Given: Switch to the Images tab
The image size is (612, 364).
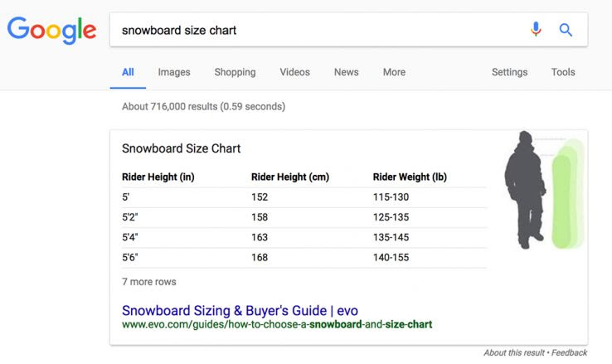Looking at the screenshot, I should click(174, 72).
